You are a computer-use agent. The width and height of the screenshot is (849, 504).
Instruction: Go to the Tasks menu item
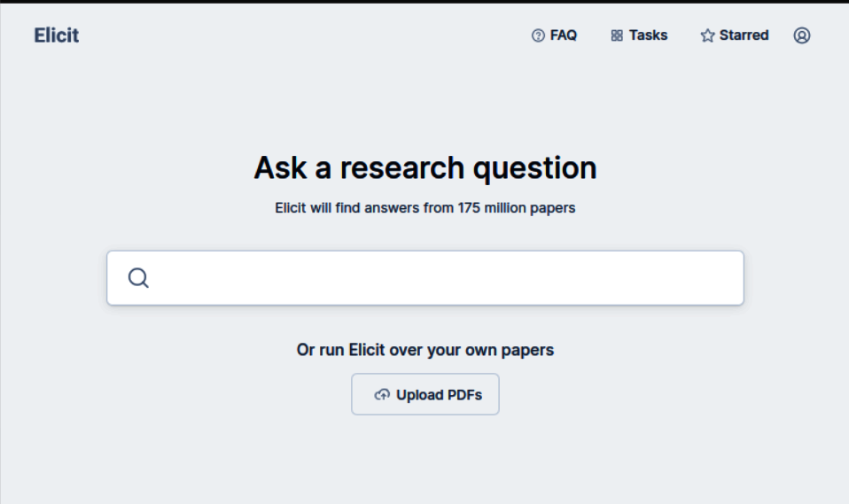(x=648, y=35)
